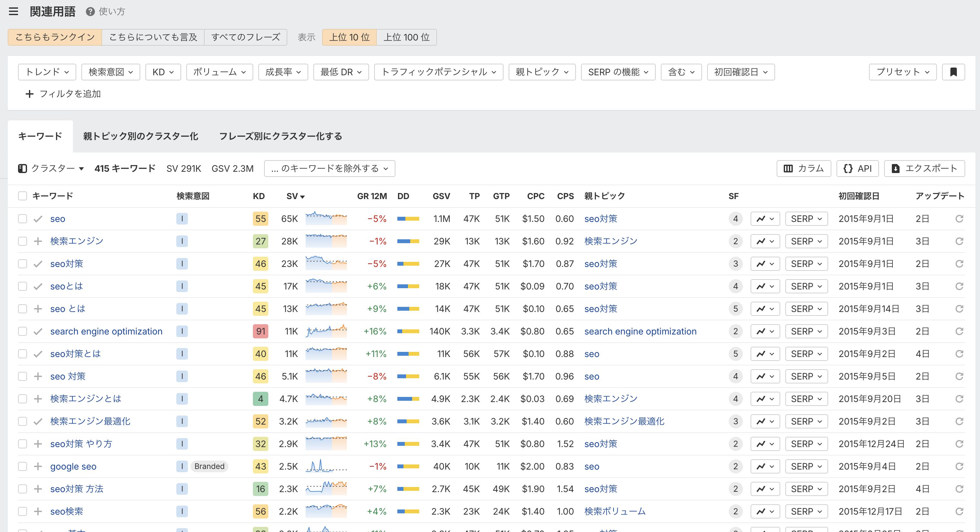Refresh the seo keyword row

959,219
